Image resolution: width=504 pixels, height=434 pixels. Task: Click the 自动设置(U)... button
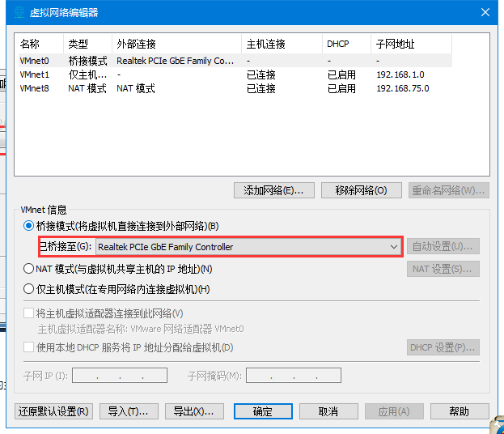(x=443, y=246)
